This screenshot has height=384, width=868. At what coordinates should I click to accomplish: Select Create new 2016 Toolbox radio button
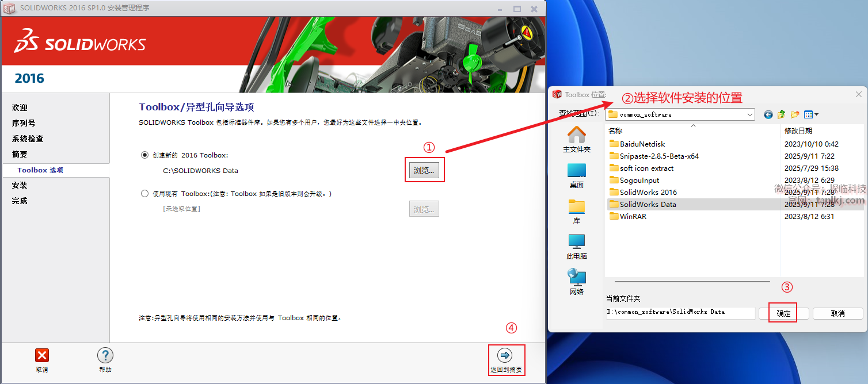[144, 155]
